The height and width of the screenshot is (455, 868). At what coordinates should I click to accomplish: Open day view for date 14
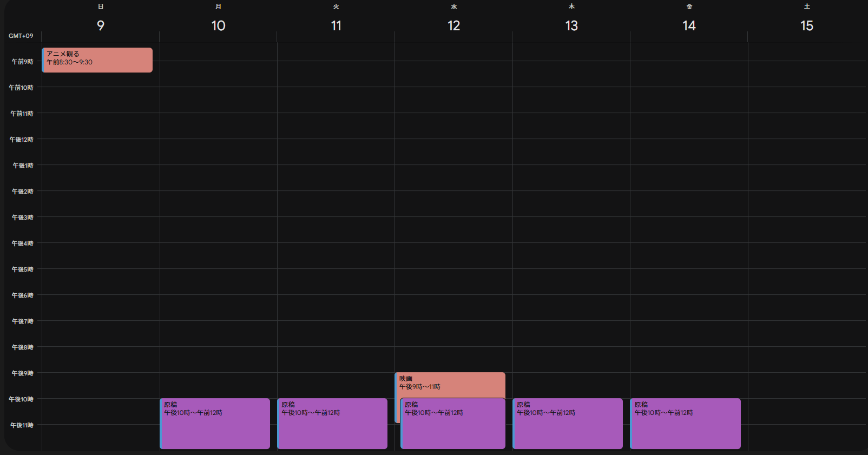click(689, 25)
